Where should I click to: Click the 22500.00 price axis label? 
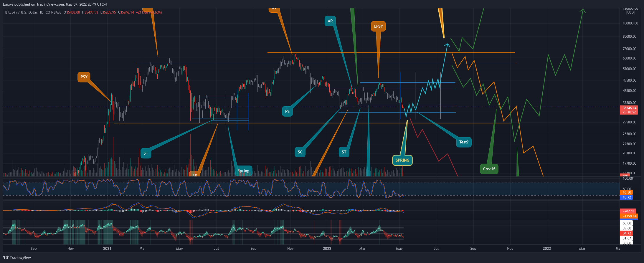pos(630,144)
